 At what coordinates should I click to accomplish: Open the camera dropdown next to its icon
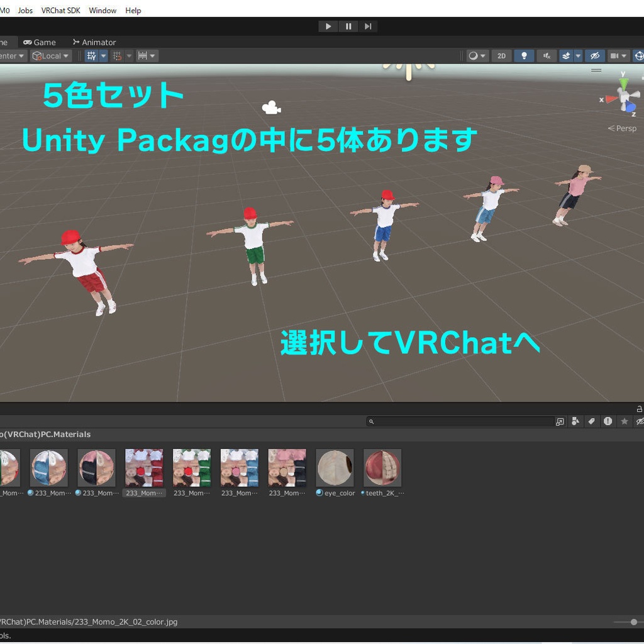pos(623,56)
